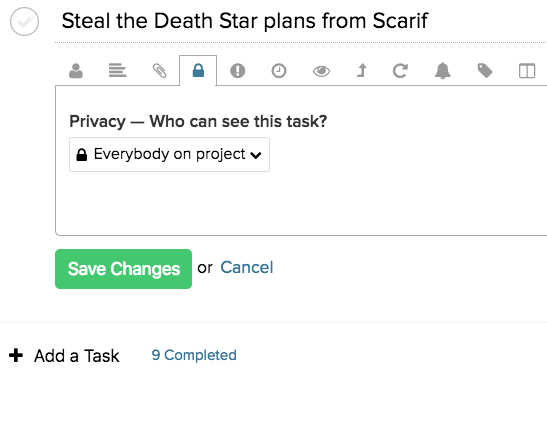The height and width of the screenshot is (422, 547).
Task: Open the board column icon tab
Action: coord(527,71)
